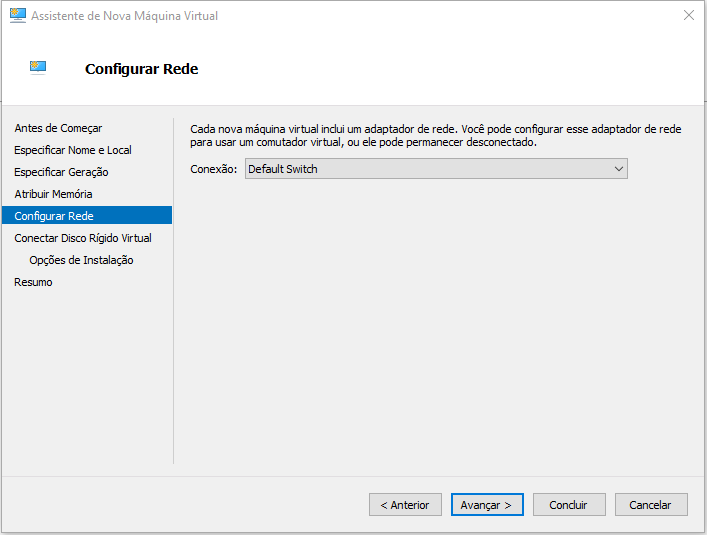Switch to the Atribuir Memória step
This screenshot has width=707, height=535.
(x=53, y=194)
